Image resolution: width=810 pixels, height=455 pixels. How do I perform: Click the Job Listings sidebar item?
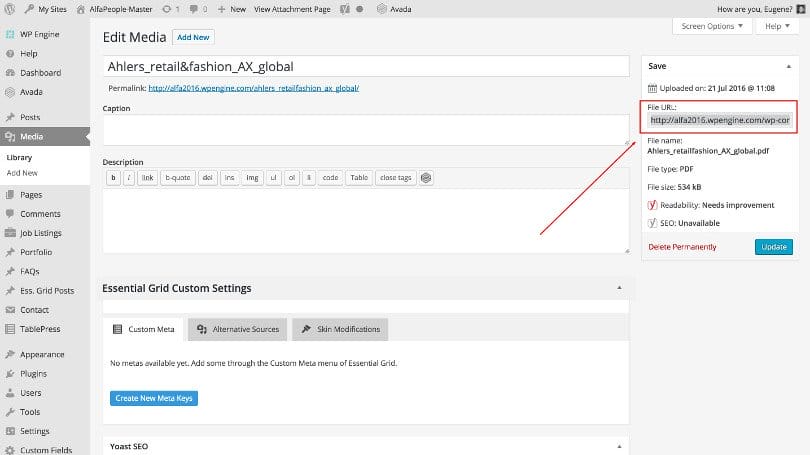[x=41, y=233]
